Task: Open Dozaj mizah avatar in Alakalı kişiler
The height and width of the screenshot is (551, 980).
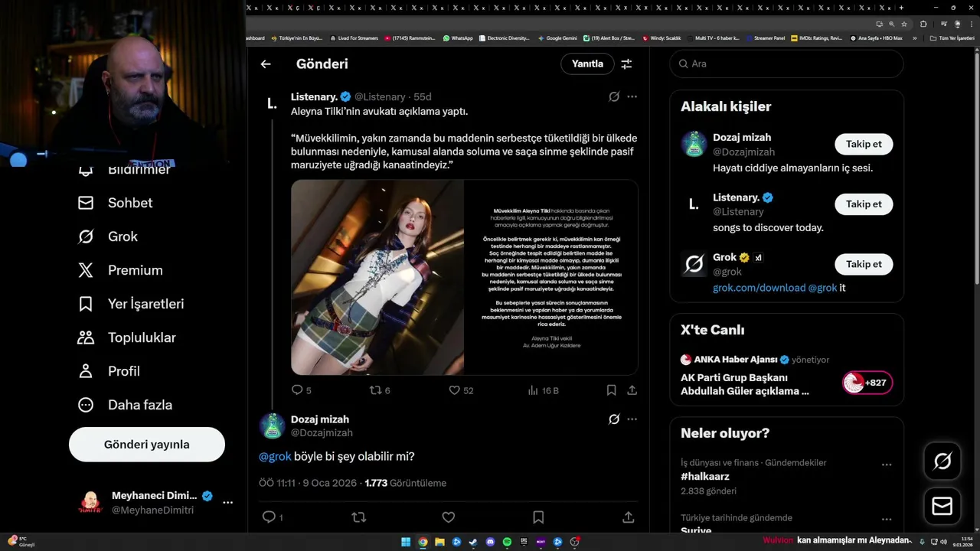Action: (694, 144)
